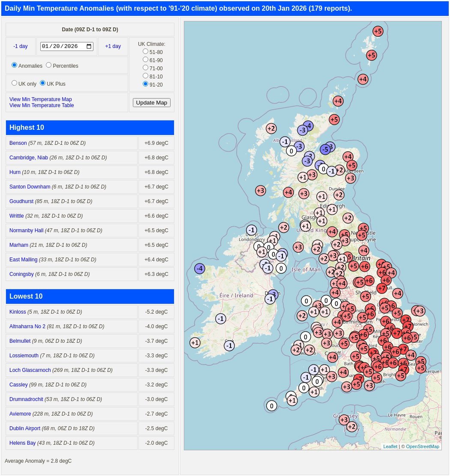Image resolution: width=450 pixels, height=476 pixels.
Task: Select the 91-20 UK climate period
Action: (145, 84)
